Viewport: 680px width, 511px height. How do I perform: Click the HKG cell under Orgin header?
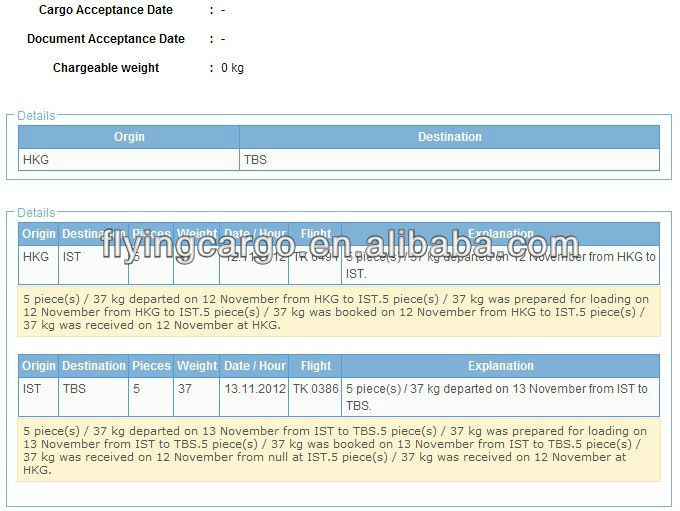coord(129,160)
